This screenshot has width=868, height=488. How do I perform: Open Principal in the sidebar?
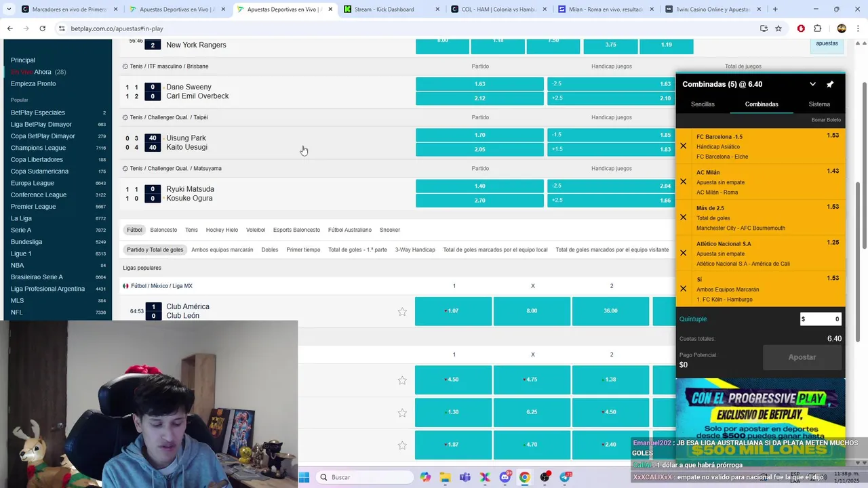click(x=23, y=60)
